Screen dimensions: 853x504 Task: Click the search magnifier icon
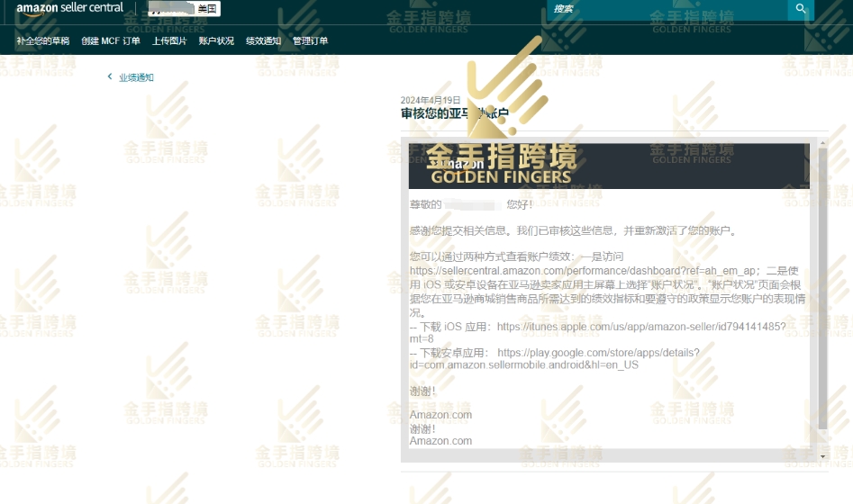click(x=801, y=9)
